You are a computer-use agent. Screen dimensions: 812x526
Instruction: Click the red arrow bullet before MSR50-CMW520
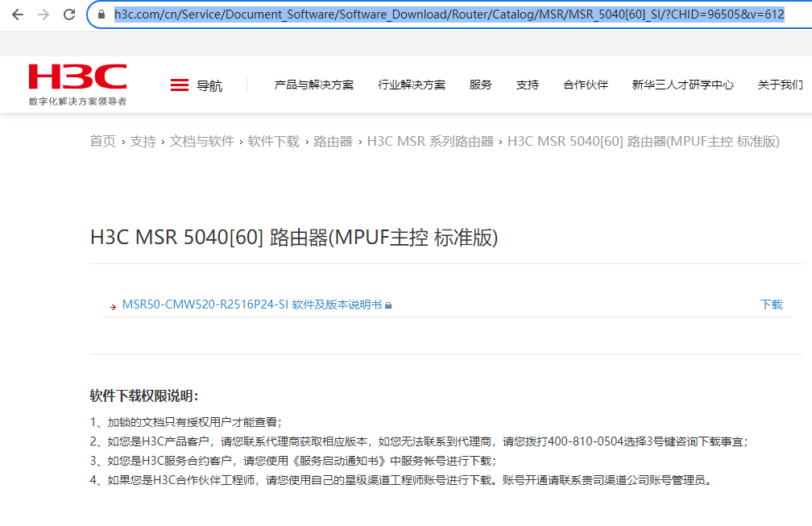point(113,308)
